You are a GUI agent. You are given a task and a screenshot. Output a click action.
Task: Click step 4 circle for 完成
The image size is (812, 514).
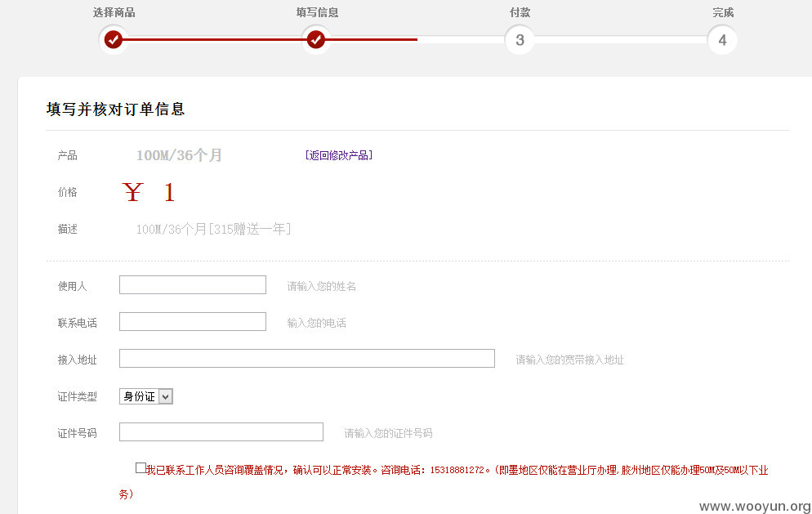[722, 40]
